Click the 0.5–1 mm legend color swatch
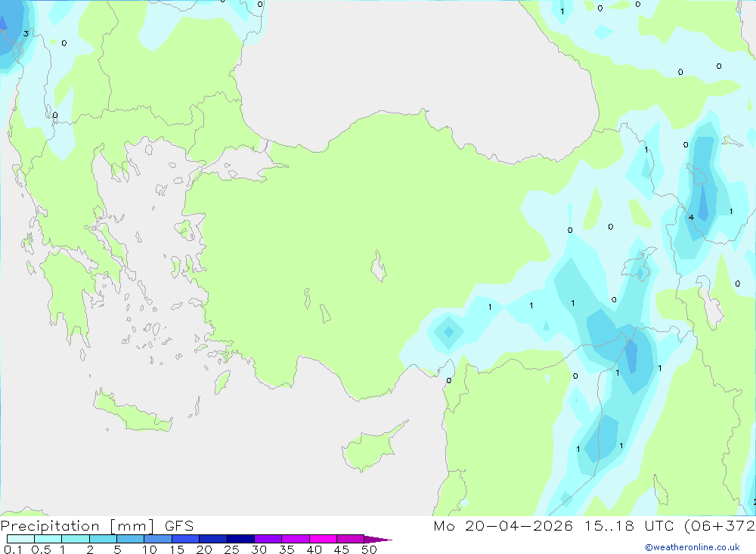Viewport: 756px width, 554px height. pos(48,539)
